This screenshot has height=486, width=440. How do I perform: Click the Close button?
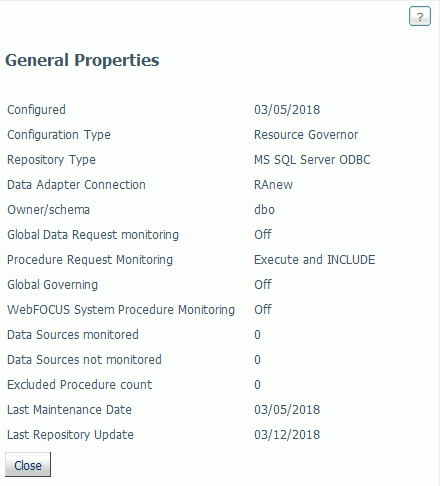[x=28, y=465]
